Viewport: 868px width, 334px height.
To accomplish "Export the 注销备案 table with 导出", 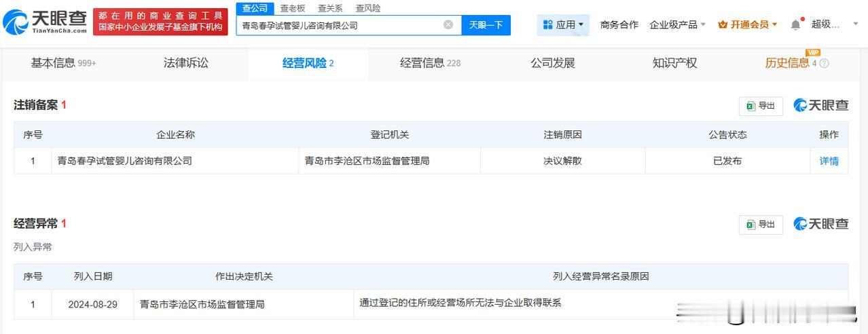I will coord(761,106).
